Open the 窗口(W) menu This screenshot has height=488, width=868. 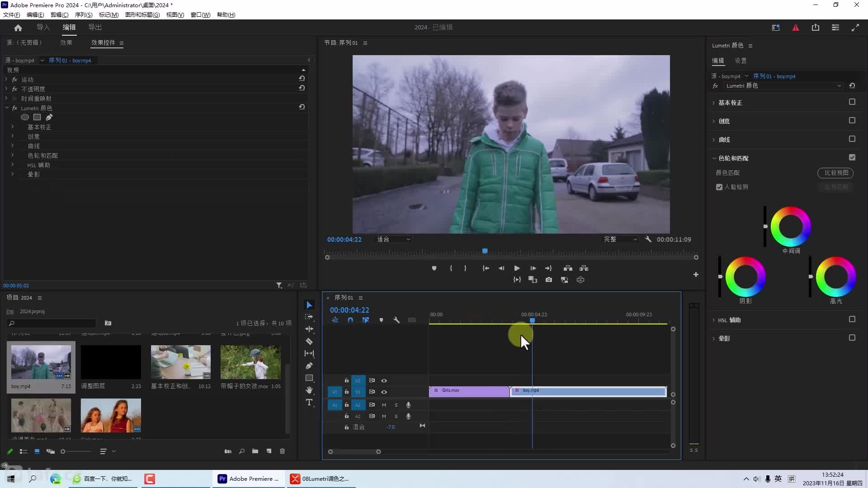pos(200,15)
